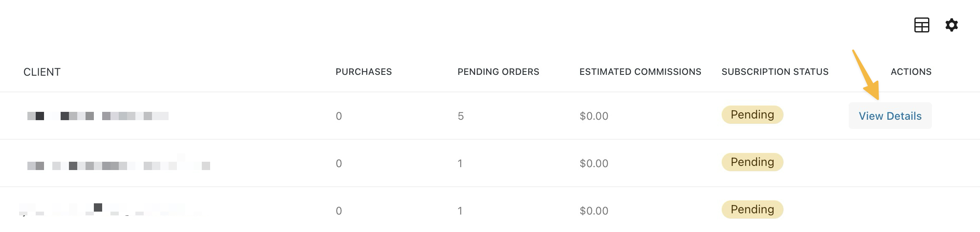This screenshot has width=980, height=232.
Task: Select the PENDING ORDERS column header
Action: (498, 72)
